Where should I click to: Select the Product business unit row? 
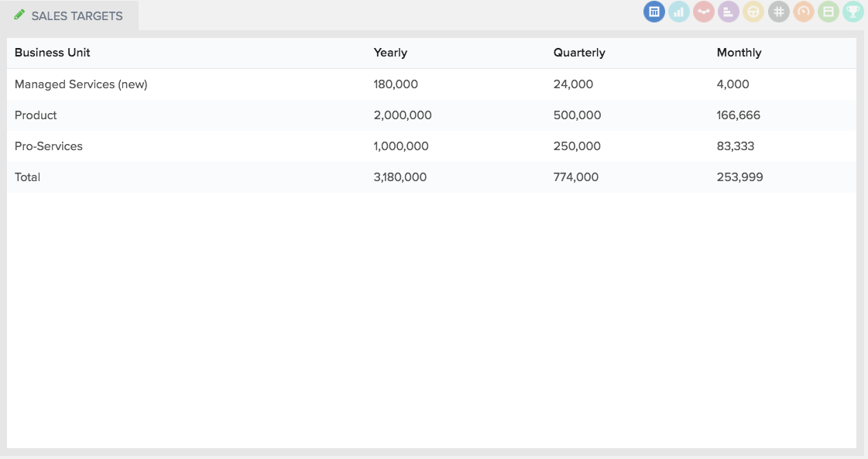pyautogui.click(x=432, y=115)
